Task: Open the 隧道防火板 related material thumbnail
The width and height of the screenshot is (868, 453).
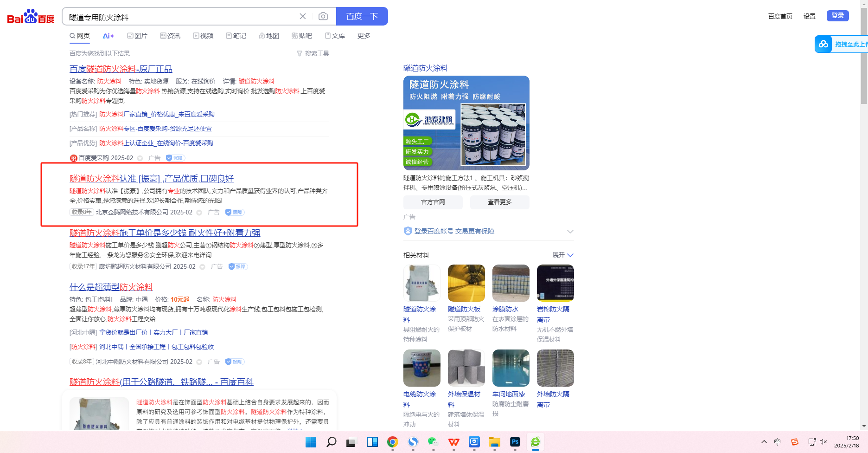Action: click(x=466, y=283)
